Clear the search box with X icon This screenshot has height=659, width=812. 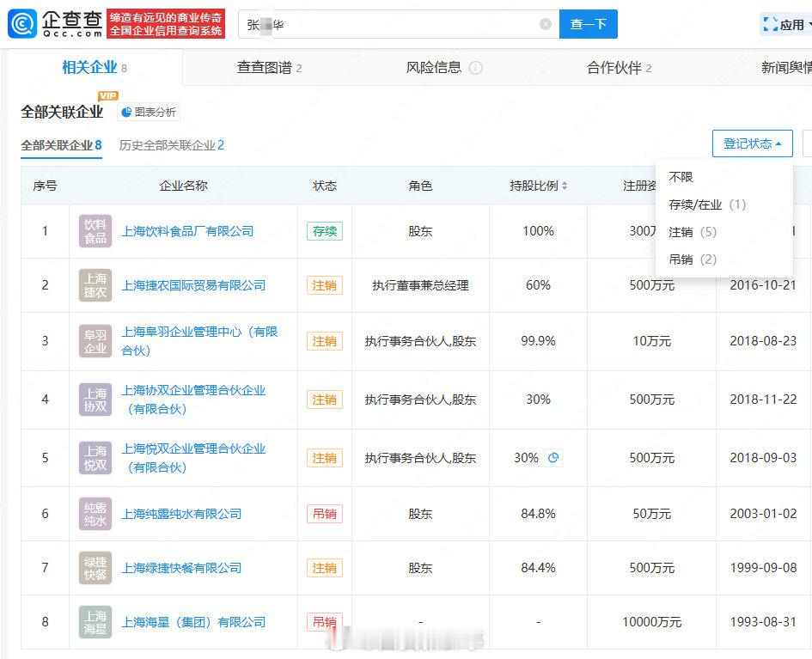[546, 24]
